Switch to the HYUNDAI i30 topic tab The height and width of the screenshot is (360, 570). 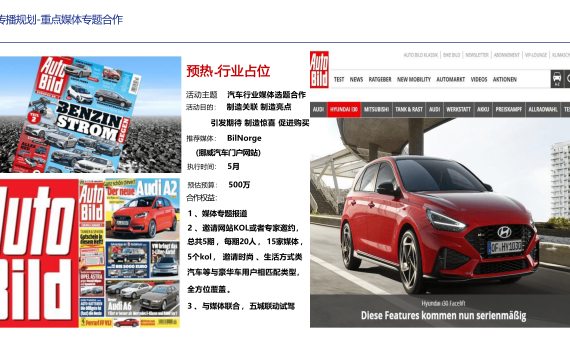click(344, 109)
